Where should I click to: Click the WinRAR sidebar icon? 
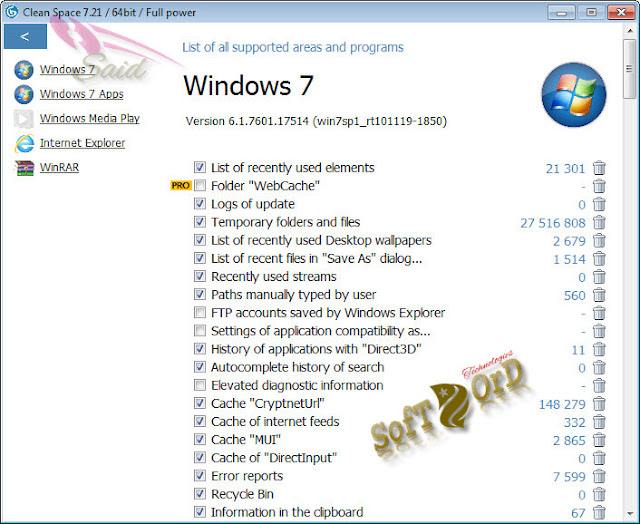click(x=24, y=168)
